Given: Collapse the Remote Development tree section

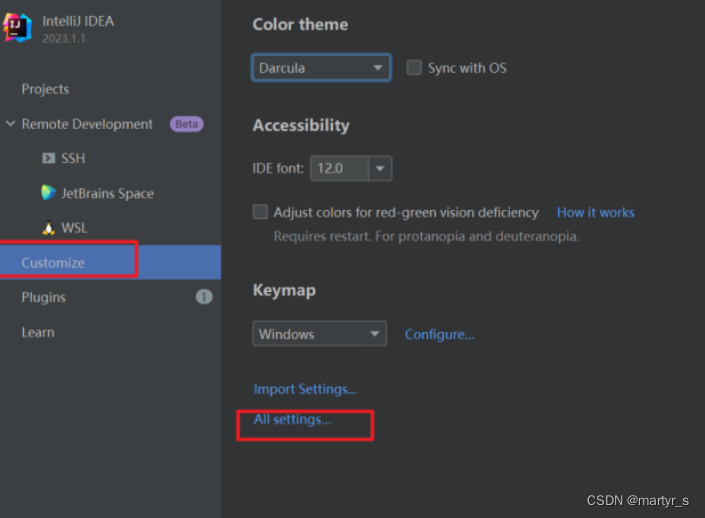Looking at the screenshot, I should 11,124.
